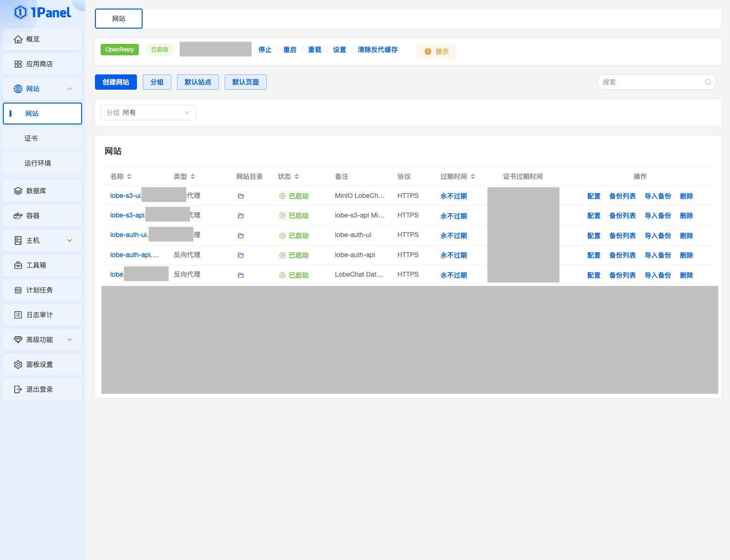Sort table by 状态 column
This screenshot has width=730, height=560.
(297, 176)
